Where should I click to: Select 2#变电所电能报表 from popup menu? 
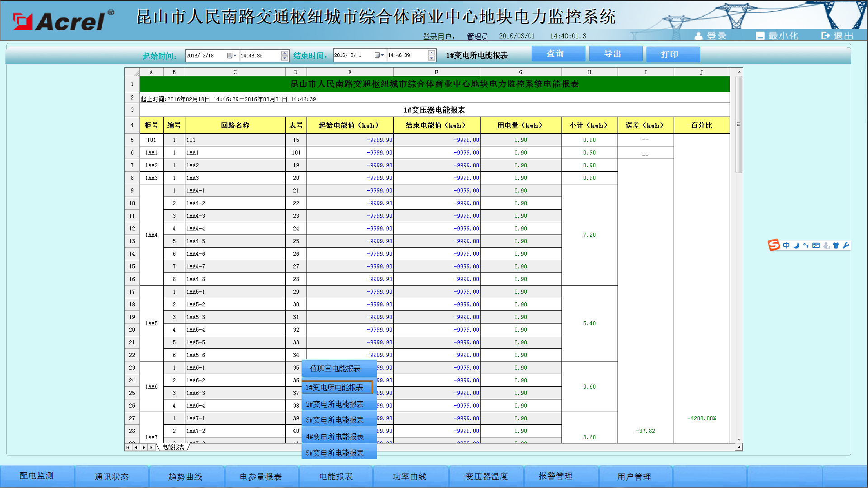pos(335,404)
